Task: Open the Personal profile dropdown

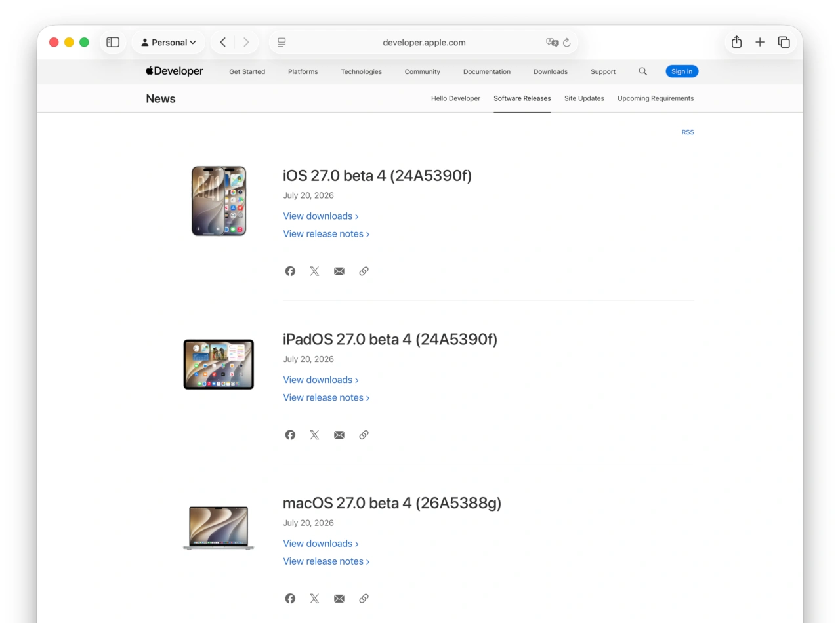Action: pyautogui.click(x=169, y=42)
